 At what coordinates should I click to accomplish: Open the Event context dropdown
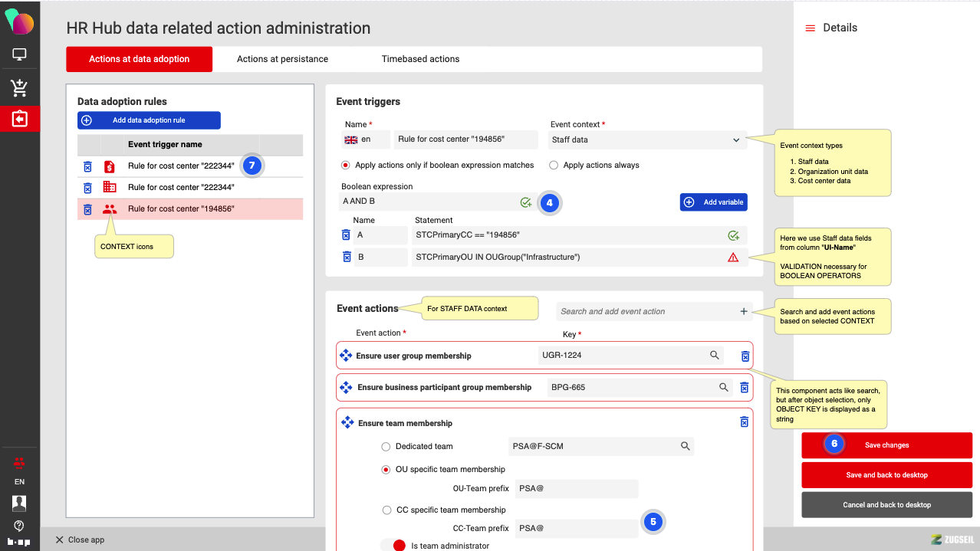pyautogui.click(x=646, y=140)
